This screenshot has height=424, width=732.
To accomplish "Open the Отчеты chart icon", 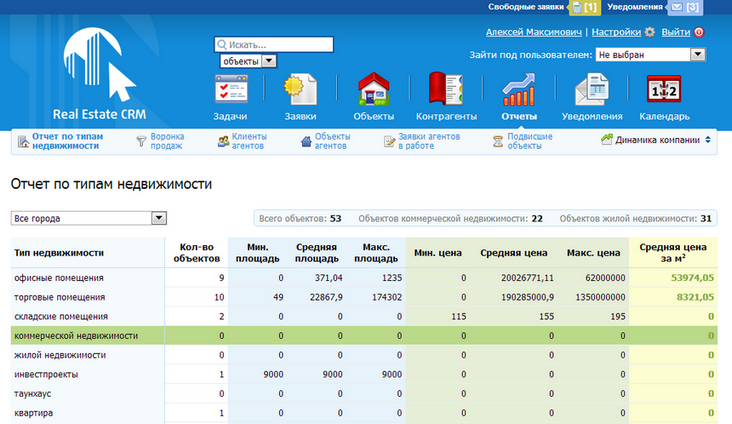I will click(519, 89).
